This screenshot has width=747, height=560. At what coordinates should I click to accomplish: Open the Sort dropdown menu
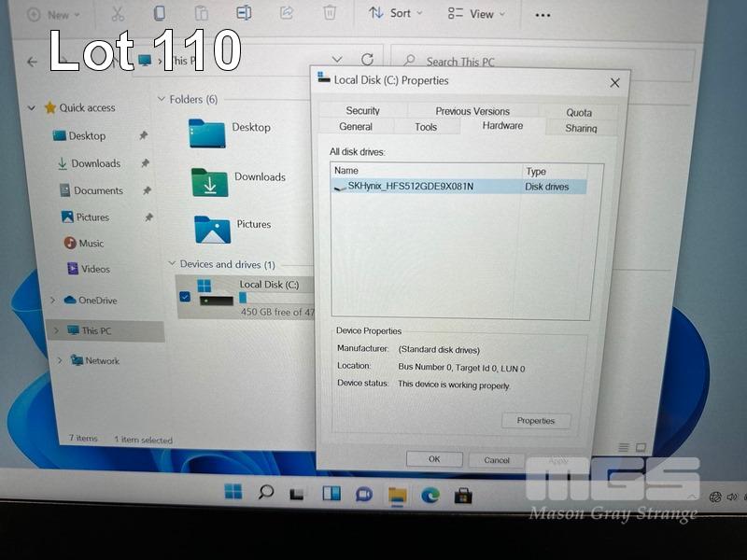coord(396,13)
